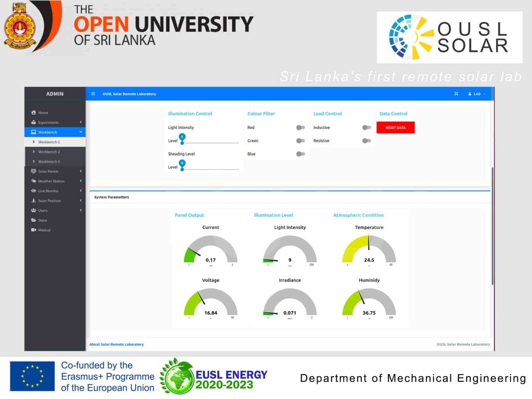The width and height of the screenshot is (532, 399).
Task: Click the Irradiance gauge reading 0.071
Action: [290, 313]
